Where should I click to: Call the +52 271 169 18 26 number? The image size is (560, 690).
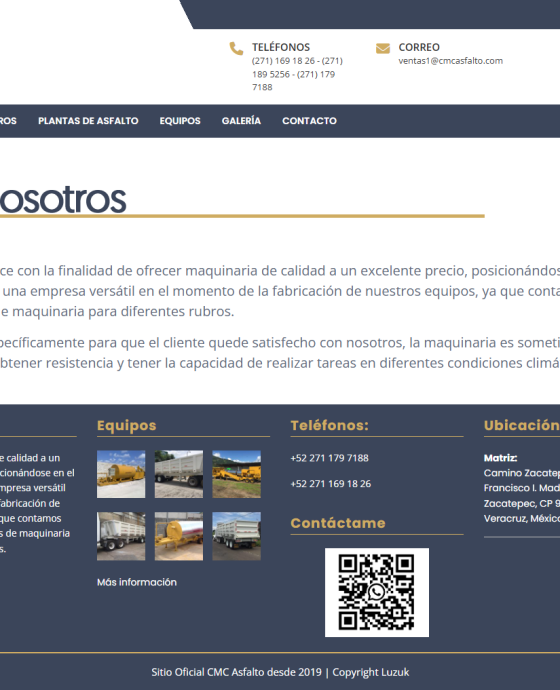tap(331, 484)
